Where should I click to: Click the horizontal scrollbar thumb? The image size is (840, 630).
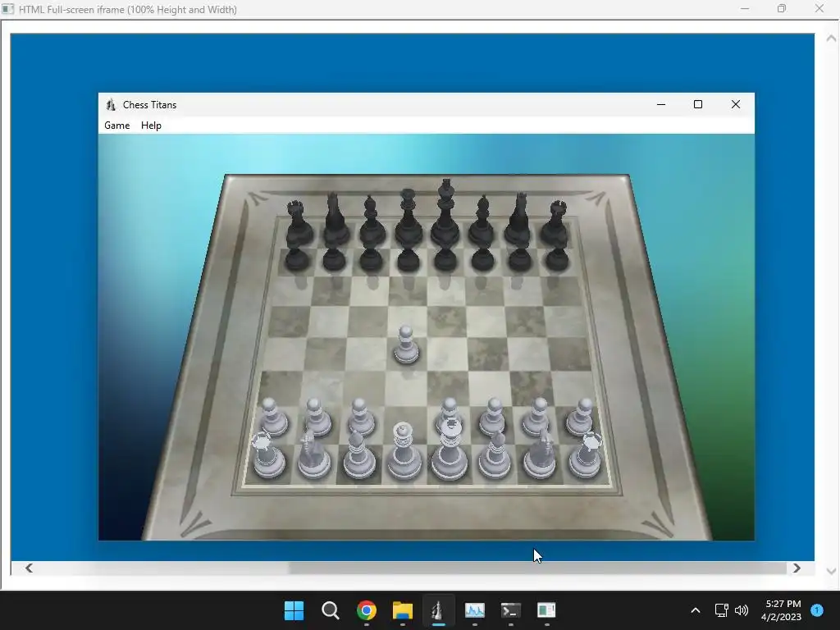pos(537,568)
